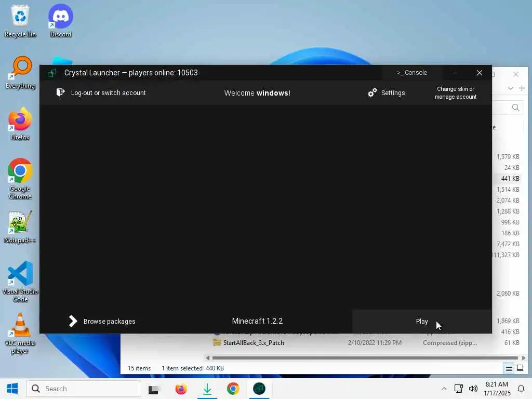
Task: Open Browse packages in Crystal Launcher
Action: [x=101, y=321]
